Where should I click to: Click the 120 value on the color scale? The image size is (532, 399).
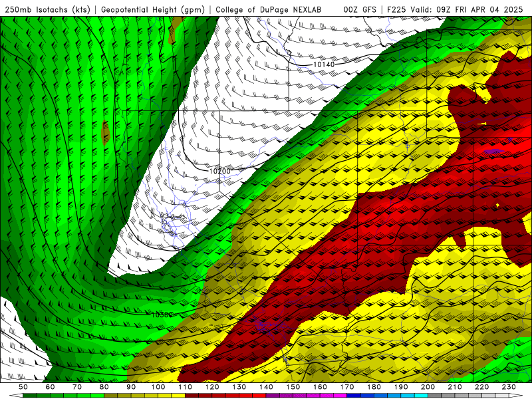212,387
